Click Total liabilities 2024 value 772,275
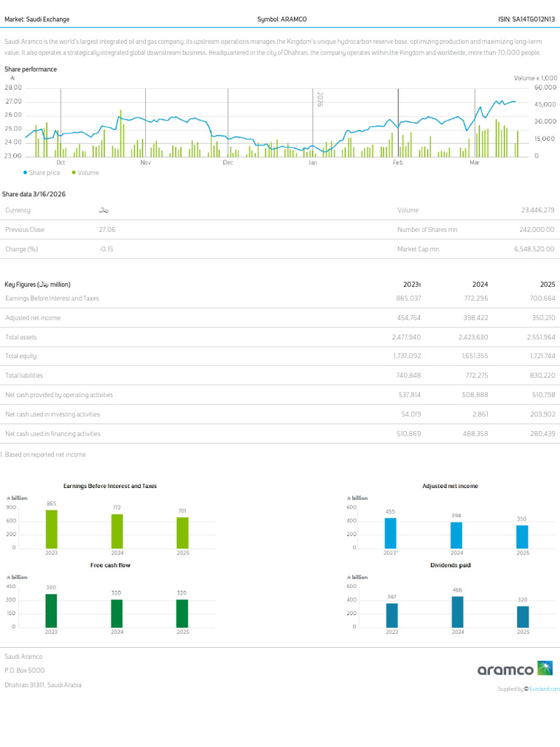Viewport: 560px width, 747px height. point(477,376)
